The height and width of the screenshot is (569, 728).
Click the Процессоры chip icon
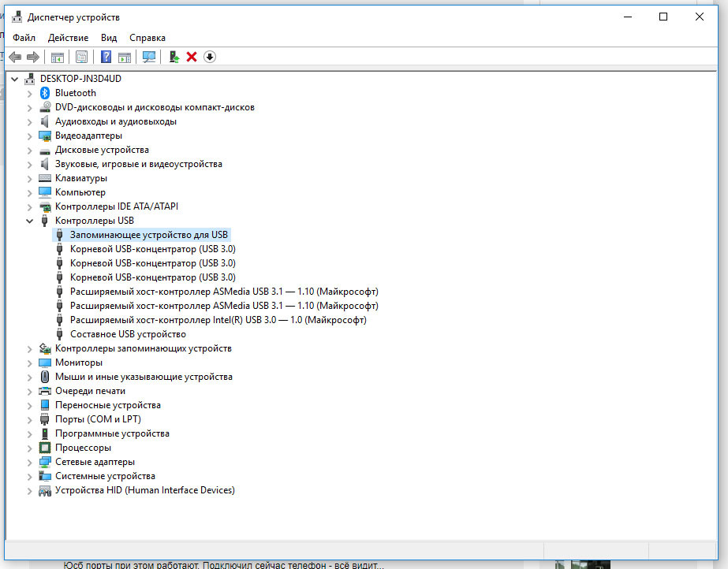tap(45, 448)
